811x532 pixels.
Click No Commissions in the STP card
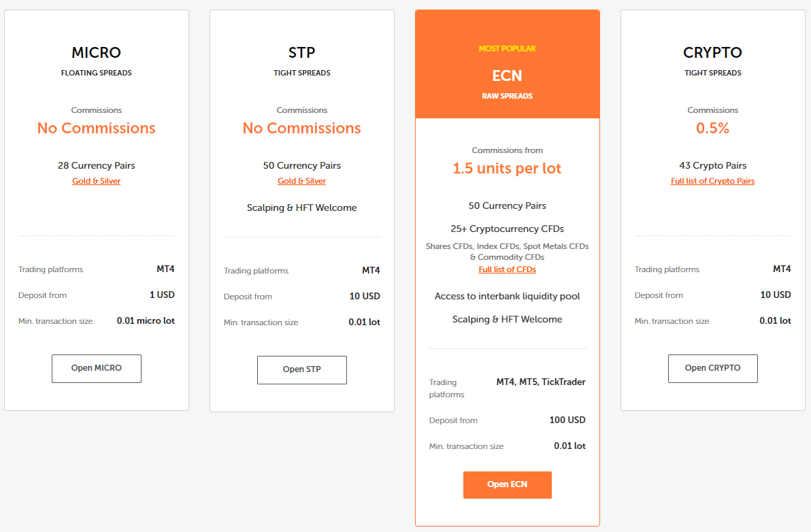pyautogui.click(x=301, y=128)
